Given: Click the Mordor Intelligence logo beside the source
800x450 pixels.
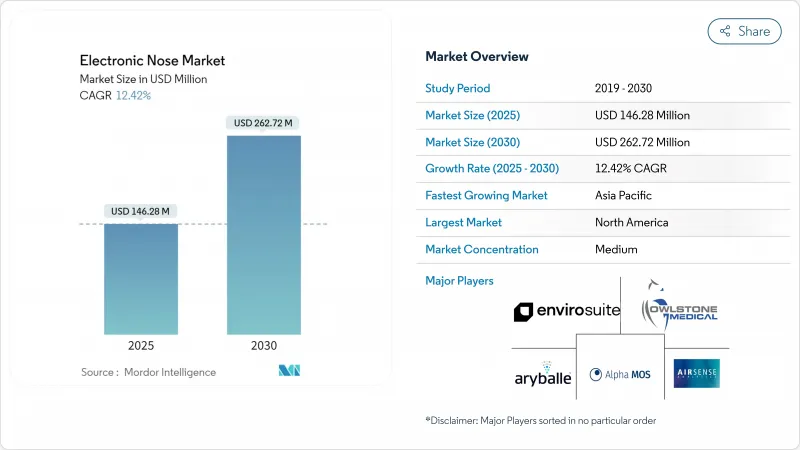Looking at the screenshot, I should pos(290,371).
